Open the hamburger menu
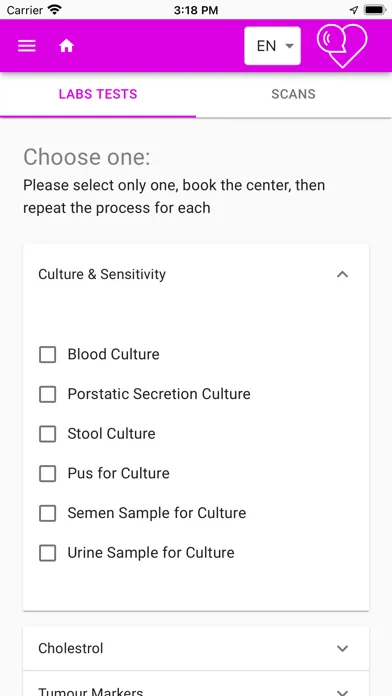Viewport: 392px width, 696px height. (x=27, y=46)
